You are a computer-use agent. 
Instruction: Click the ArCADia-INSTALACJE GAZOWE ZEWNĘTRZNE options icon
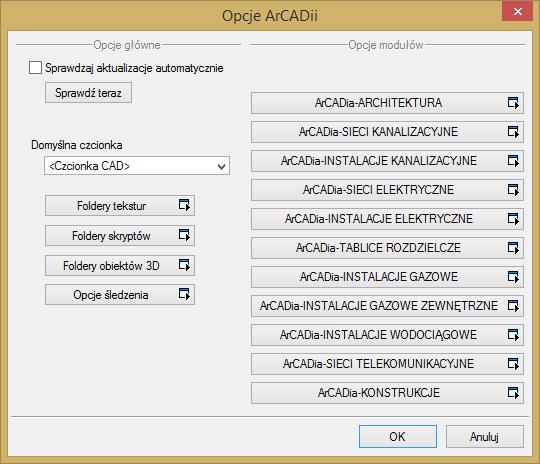click(513, 306)
